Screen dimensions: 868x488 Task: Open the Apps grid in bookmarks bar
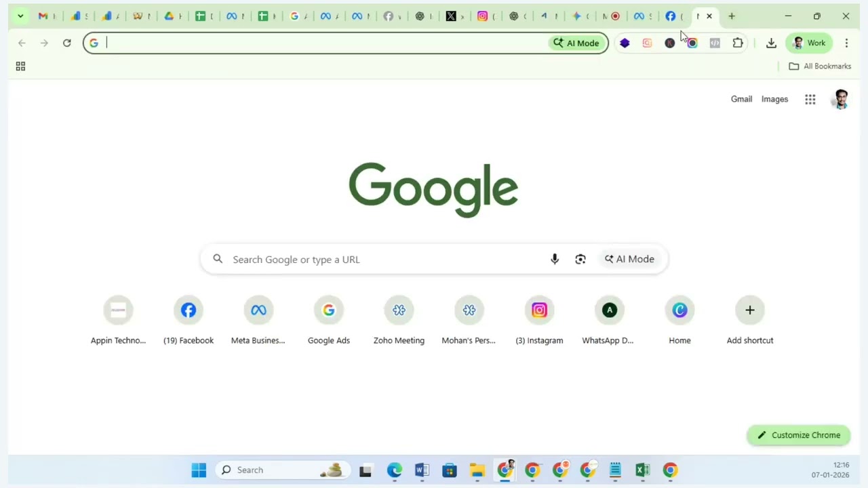click(20, 66)
